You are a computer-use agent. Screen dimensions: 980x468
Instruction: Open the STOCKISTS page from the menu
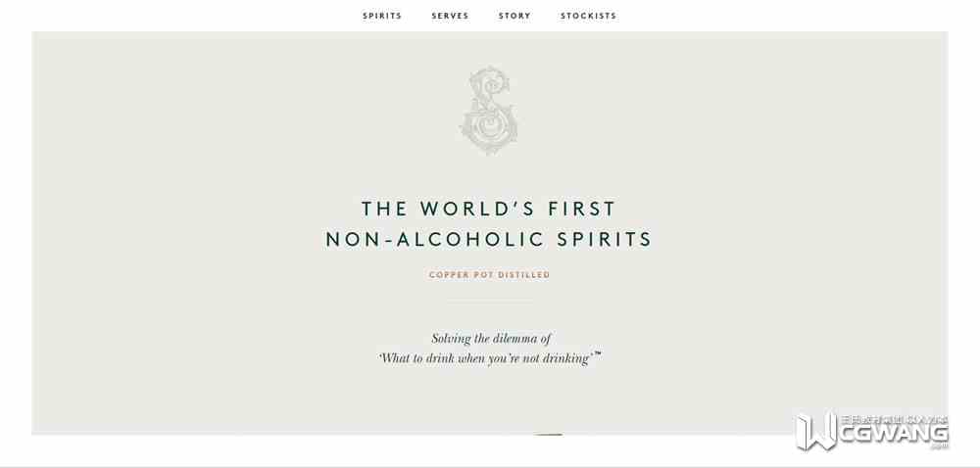click(x=588, y=16)
